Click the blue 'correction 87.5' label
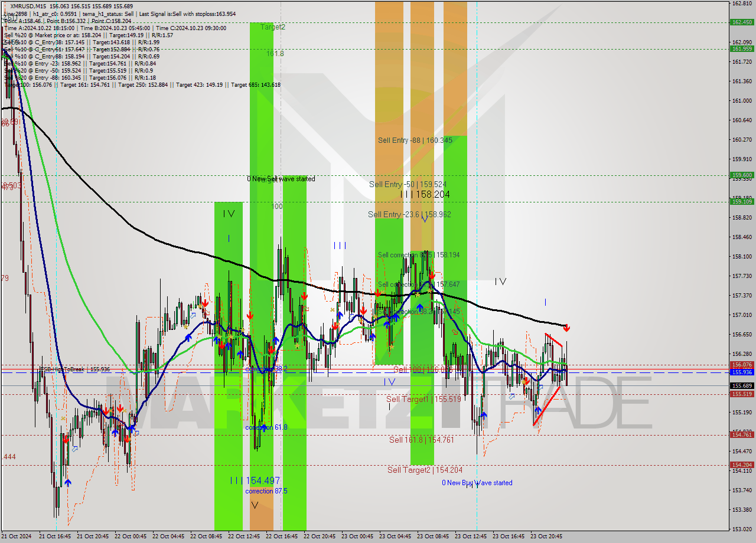The image size is (756, 543). (267, 491)
